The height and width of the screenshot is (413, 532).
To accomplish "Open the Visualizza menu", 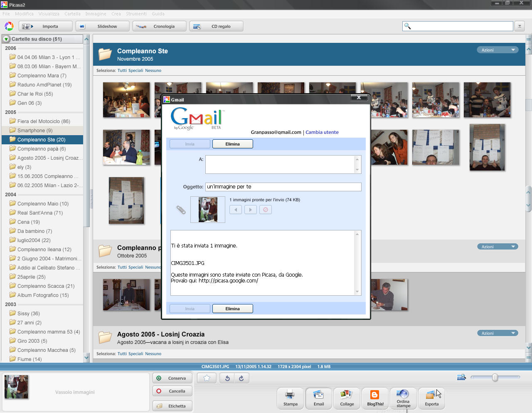I will [49, 14].
